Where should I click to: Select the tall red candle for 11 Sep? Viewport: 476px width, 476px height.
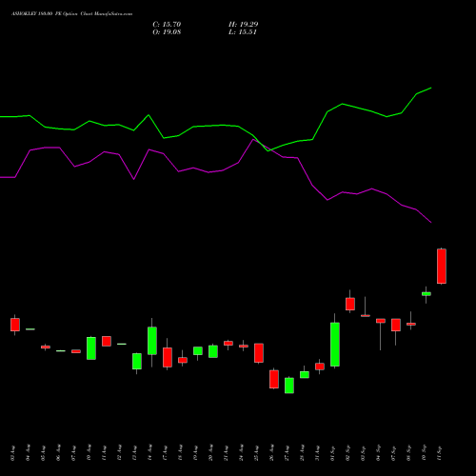click(442, 266)
